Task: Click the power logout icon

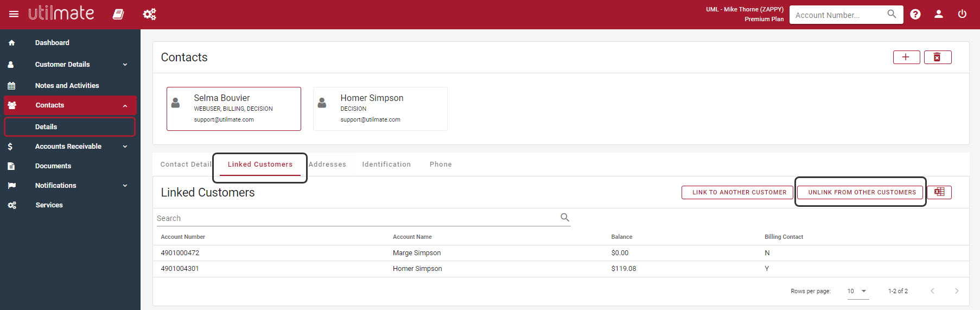Action: click(962, 14)
